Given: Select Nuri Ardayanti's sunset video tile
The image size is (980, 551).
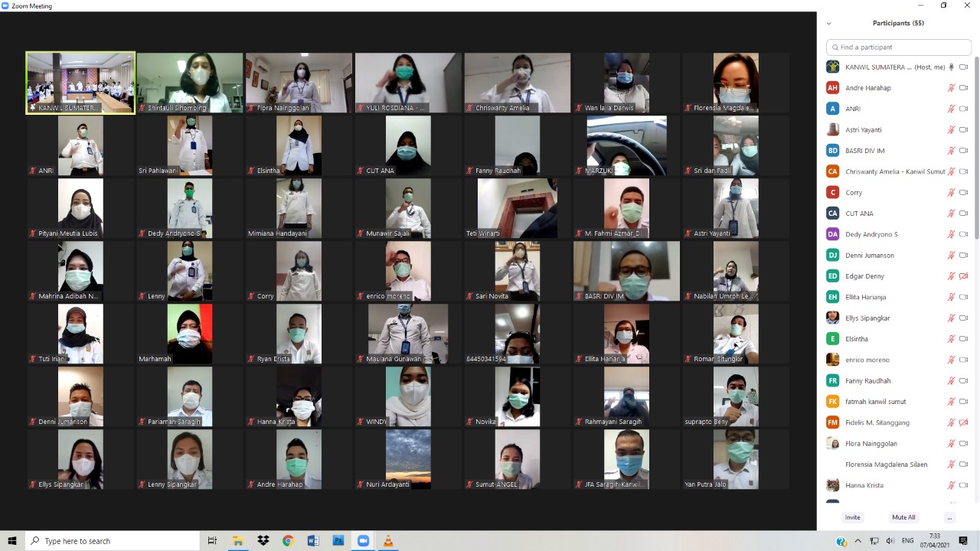Looking at the screenshot, I should click(x=408, y=459).
